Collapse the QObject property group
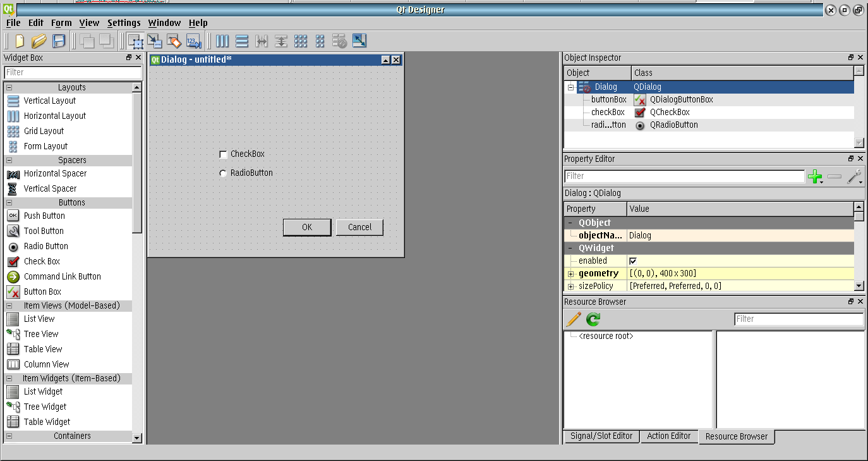868x461 pixels. click(x=570, y=223)
